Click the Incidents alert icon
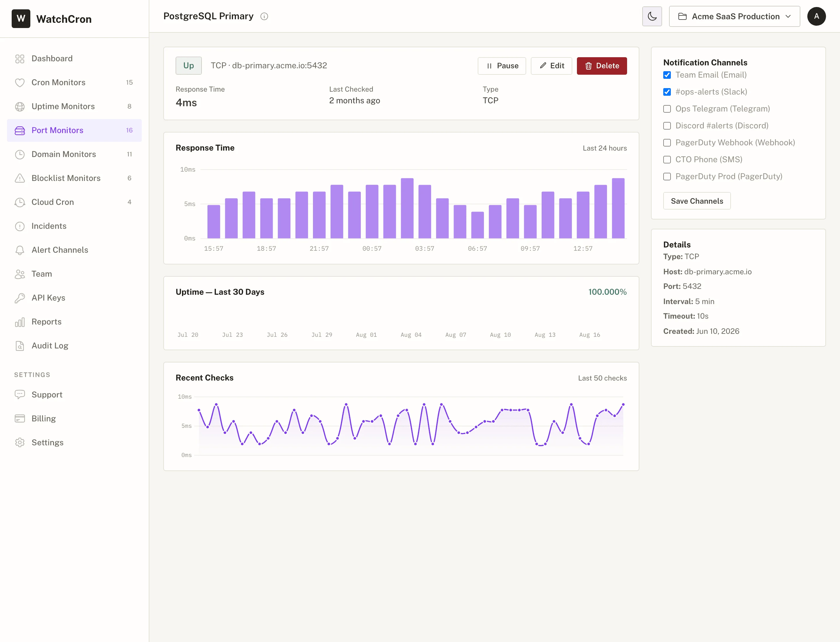Screen dimensions: 840x642 [x=20, y=226]
